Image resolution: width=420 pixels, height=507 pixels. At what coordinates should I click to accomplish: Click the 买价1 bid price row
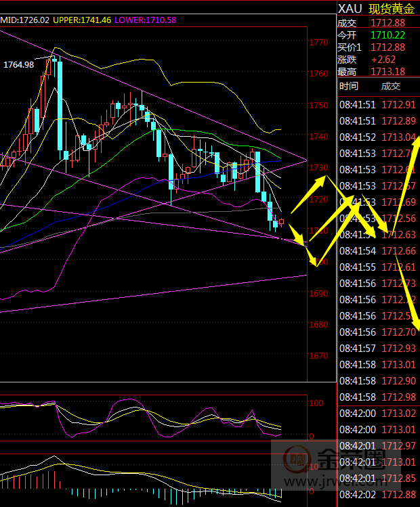pos(377,47)
